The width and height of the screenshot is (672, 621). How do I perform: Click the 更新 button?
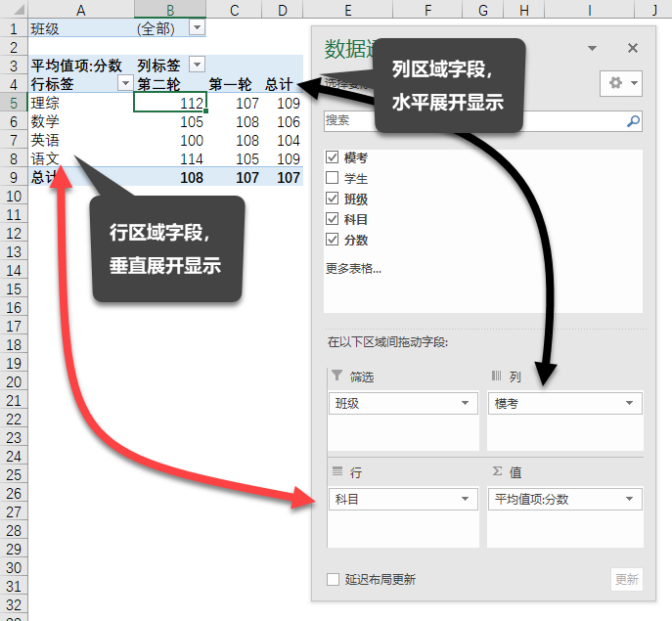(x=626, y=579)
